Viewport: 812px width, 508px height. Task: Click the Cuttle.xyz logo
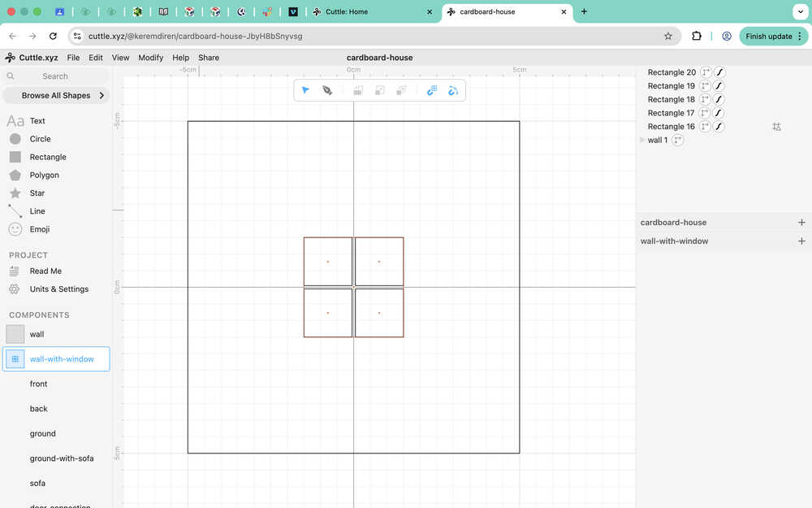pos(32,58)
